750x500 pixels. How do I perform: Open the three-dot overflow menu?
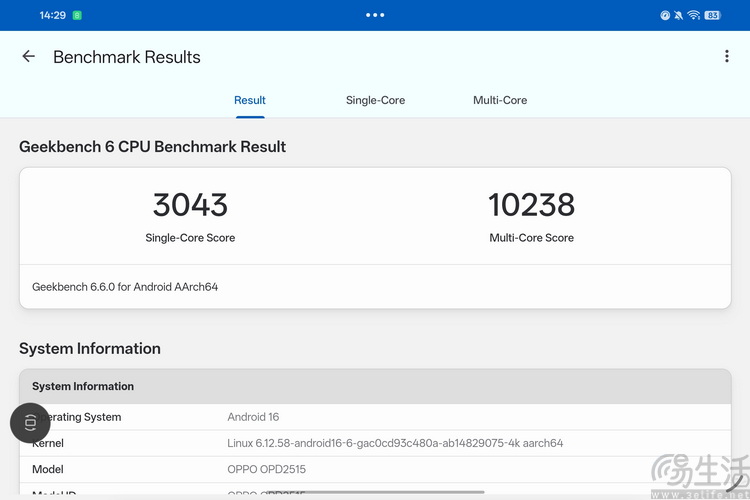[726, 57]
